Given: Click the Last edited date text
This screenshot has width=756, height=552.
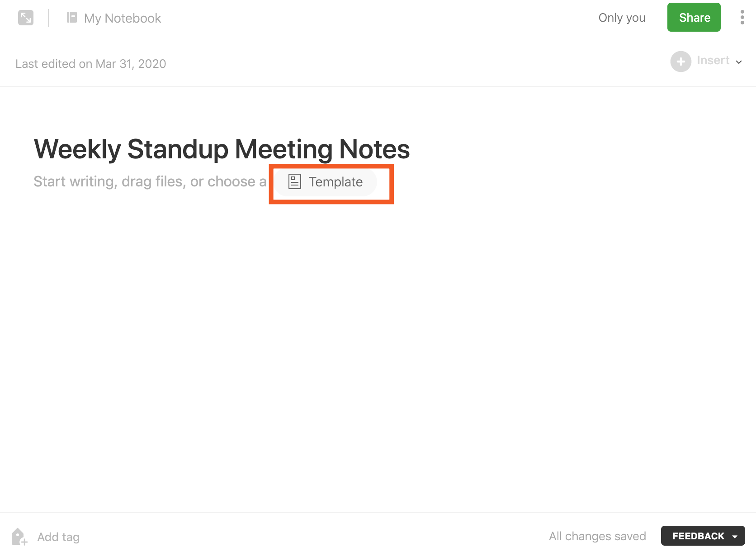Looking at the screenshot, I should [91, 64].
